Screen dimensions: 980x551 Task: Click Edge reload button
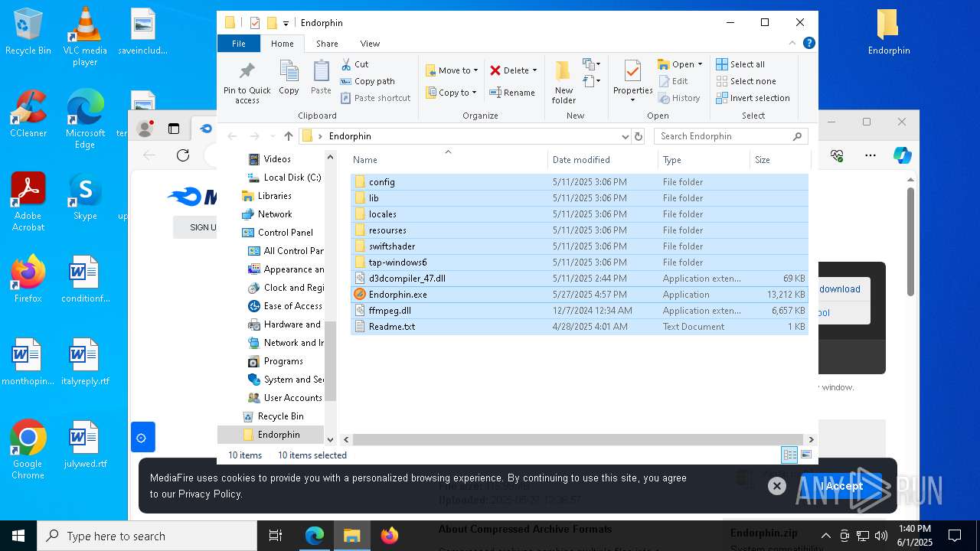[x=183, y=155]
